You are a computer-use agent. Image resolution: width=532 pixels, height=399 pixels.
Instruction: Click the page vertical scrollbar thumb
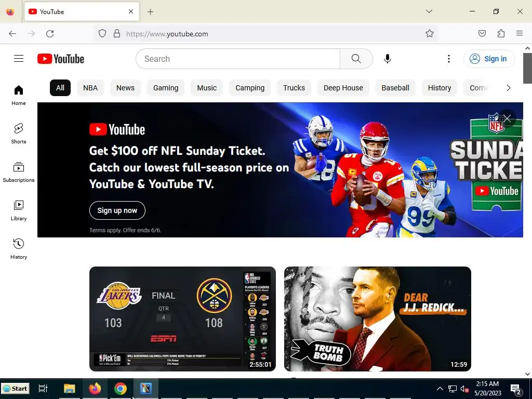coord(527,68)
